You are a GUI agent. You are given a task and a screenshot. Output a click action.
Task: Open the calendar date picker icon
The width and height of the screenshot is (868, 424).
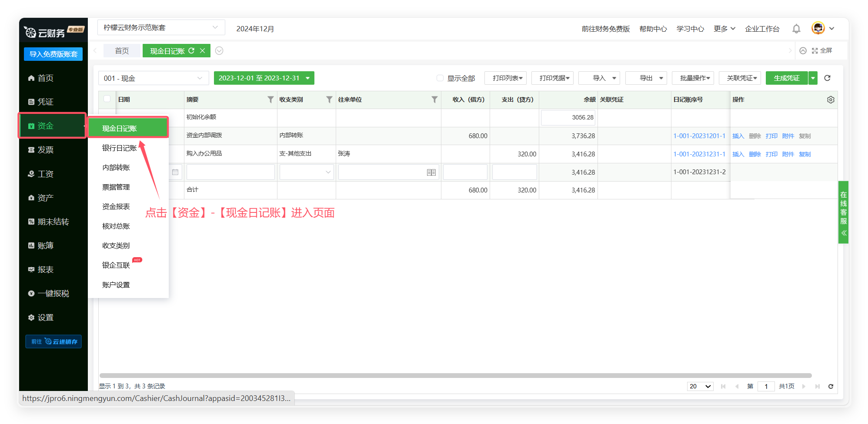click(x=175, y=172)
